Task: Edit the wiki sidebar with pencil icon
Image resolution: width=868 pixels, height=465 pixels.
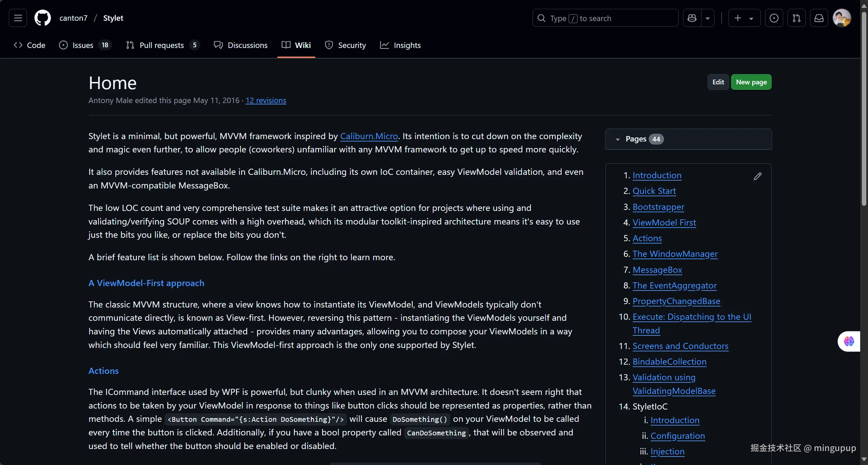Action: tap(758, 176)
